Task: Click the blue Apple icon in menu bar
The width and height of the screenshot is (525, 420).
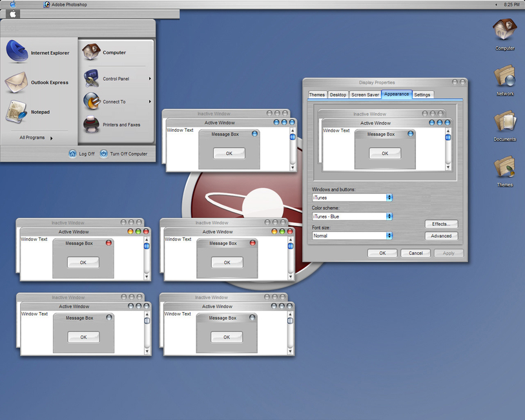Action: (13, 5)
